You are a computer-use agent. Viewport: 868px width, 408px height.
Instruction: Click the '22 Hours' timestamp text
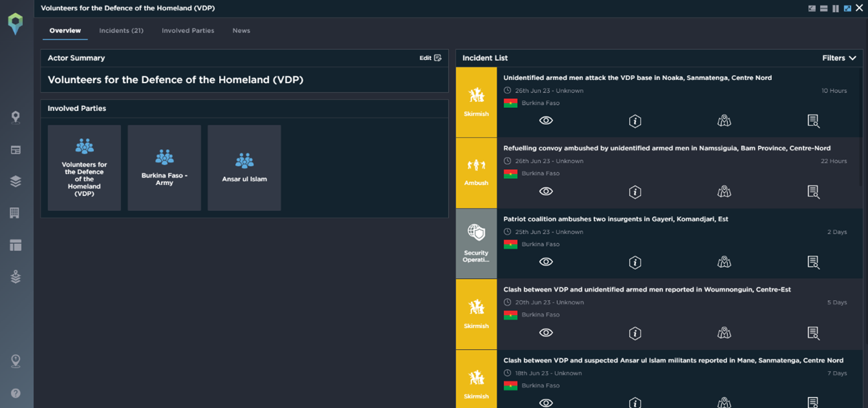(834, 161)
